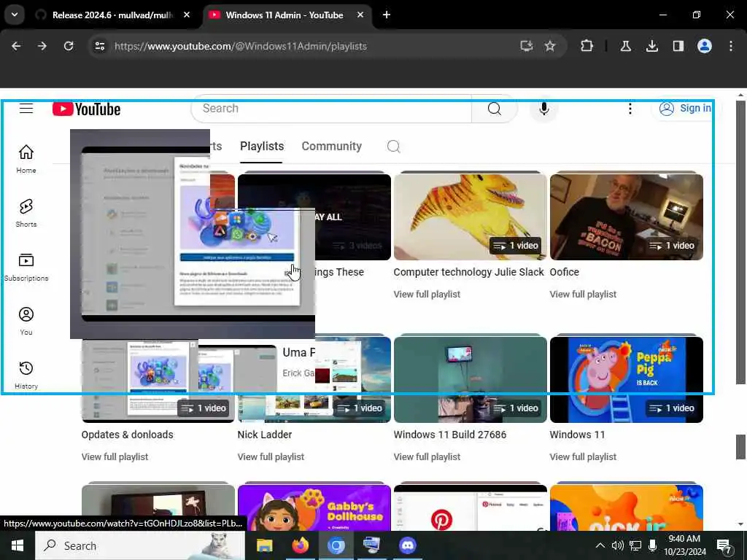Screen dimensions: 747x560
Task: Go forward with browser forward arrow
Action: [42, 46]
